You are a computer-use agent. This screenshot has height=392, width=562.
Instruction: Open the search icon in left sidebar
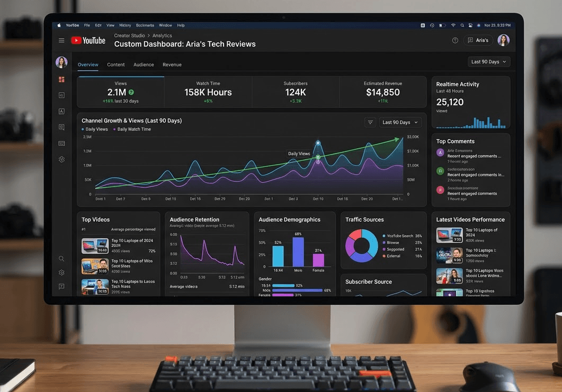tap(61, 259)
